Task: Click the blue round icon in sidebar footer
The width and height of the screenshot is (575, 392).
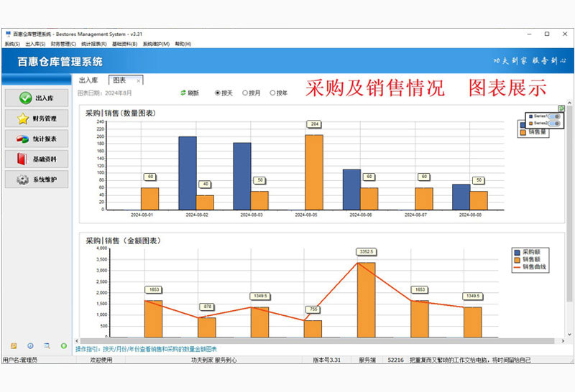Action: point(30,346)
